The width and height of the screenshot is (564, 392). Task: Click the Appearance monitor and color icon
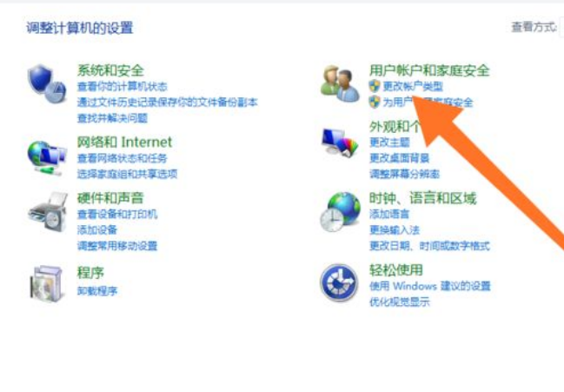[340, 143]
